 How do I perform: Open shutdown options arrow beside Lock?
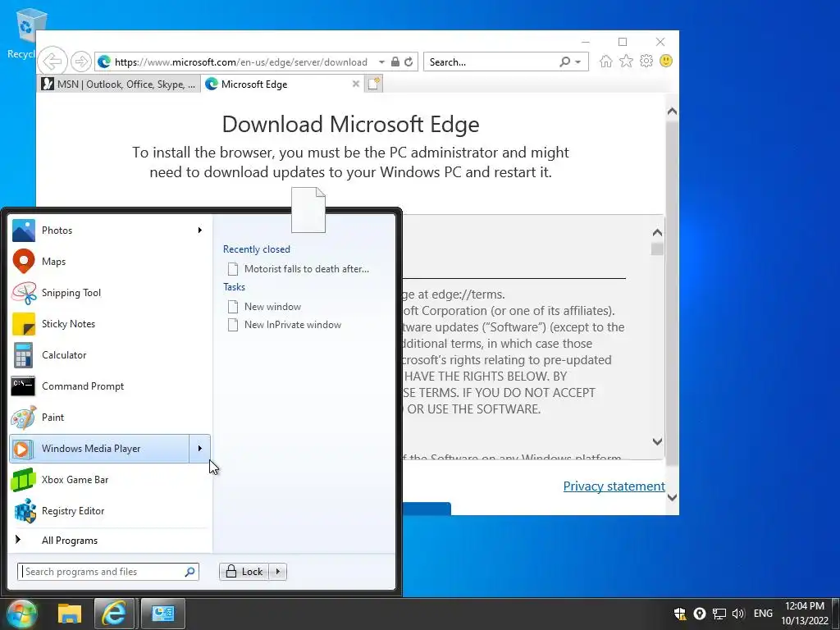(277, 572)
